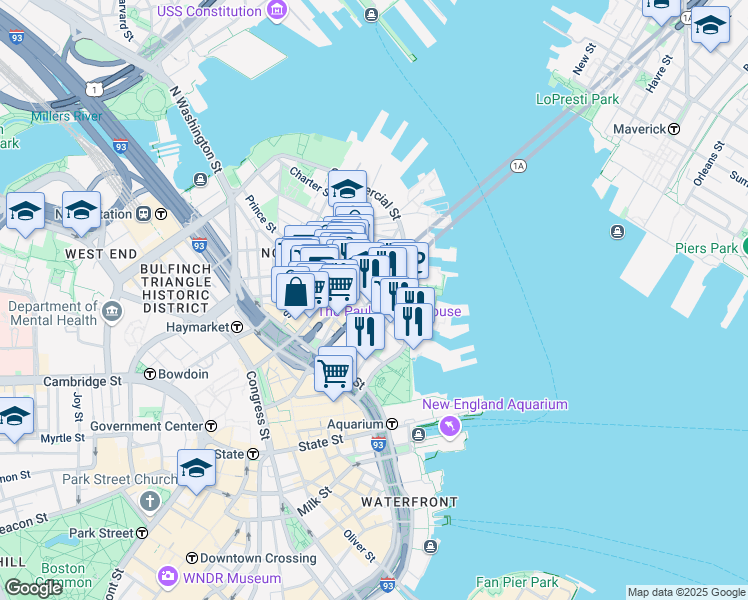Image resolution: width=748 pixels, height=600 pixels.
Task: Click the 'Cambridge St' street label
Action: click(83, 381)
